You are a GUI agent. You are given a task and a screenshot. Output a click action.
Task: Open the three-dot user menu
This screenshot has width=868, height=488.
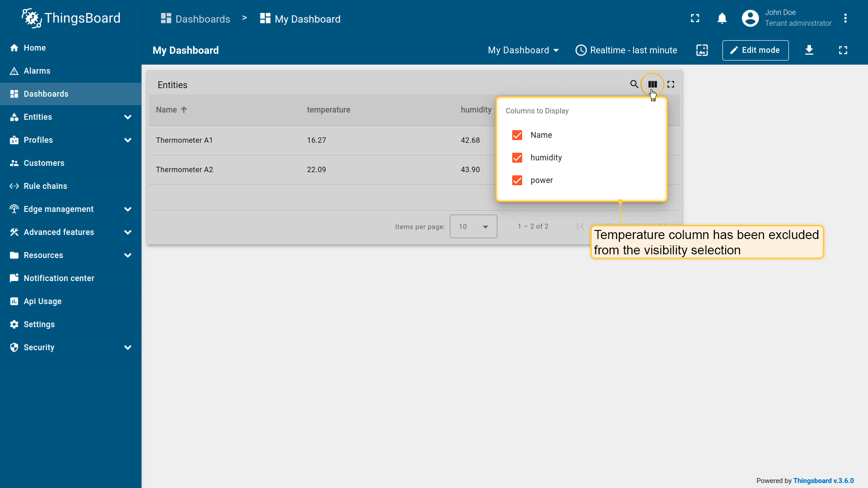pos(845,19)
